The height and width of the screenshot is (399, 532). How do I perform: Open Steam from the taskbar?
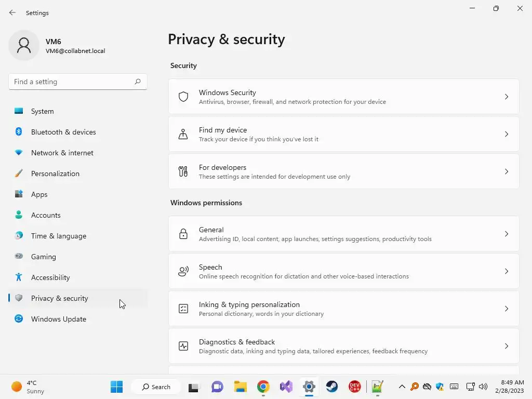(332, 387)
